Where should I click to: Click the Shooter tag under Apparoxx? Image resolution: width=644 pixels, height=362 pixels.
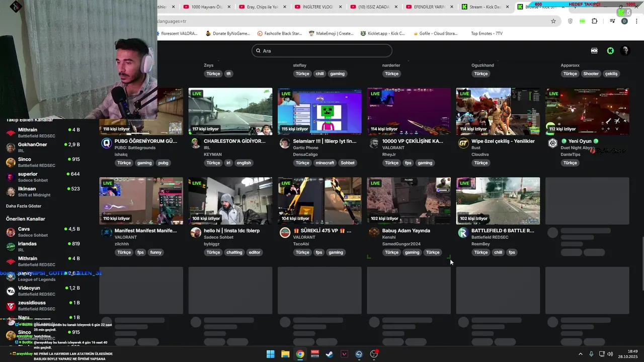(x=591, y=74)
